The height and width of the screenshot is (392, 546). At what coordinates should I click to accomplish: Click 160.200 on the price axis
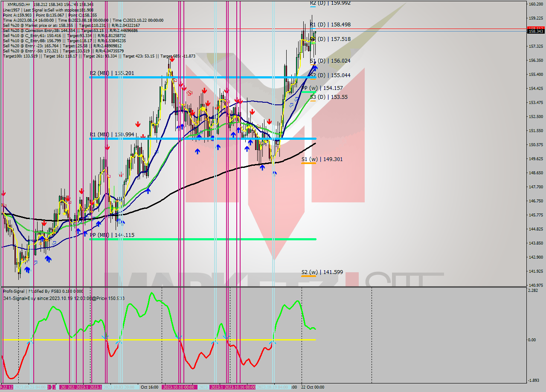[x=535, y=4]
